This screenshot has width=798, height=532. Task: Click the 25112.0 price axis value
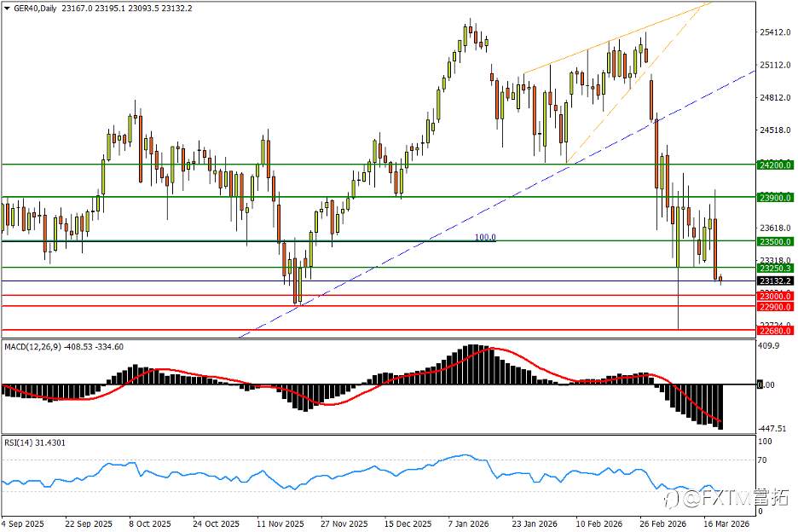coord(775,65)
